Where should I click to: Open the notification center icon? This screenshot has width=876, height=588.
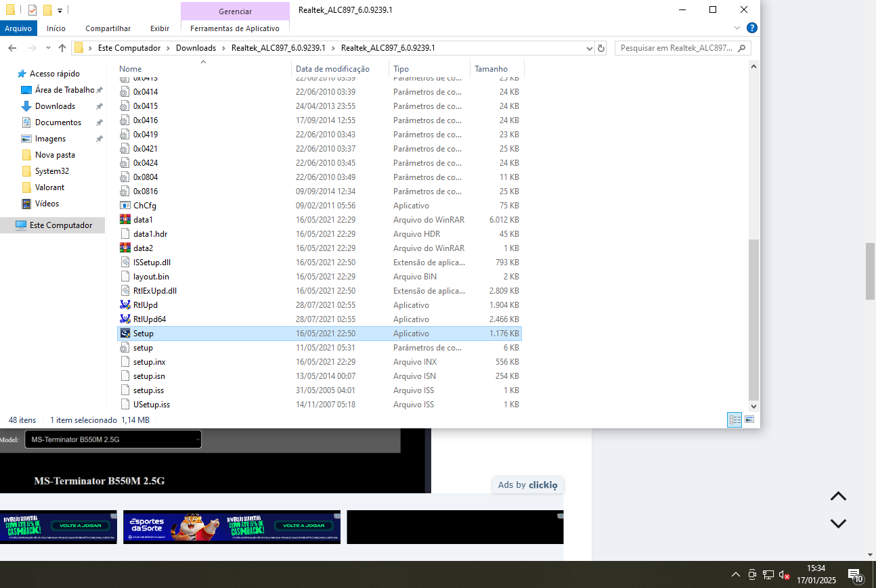(856, 576)
